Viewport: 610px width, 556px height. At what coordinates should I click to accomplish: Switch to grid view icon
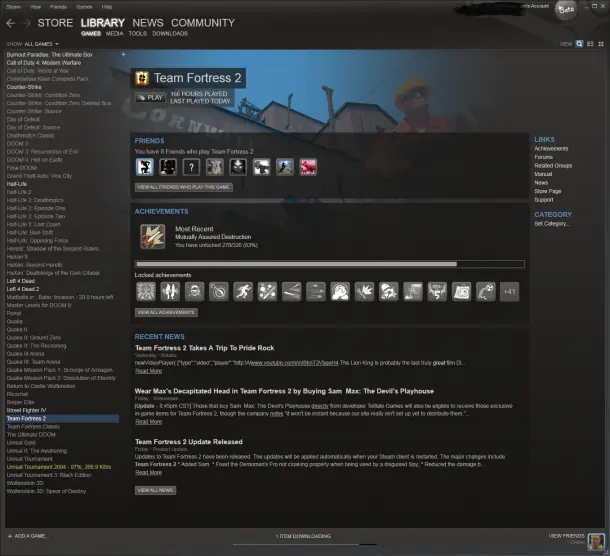coord(601,44)
